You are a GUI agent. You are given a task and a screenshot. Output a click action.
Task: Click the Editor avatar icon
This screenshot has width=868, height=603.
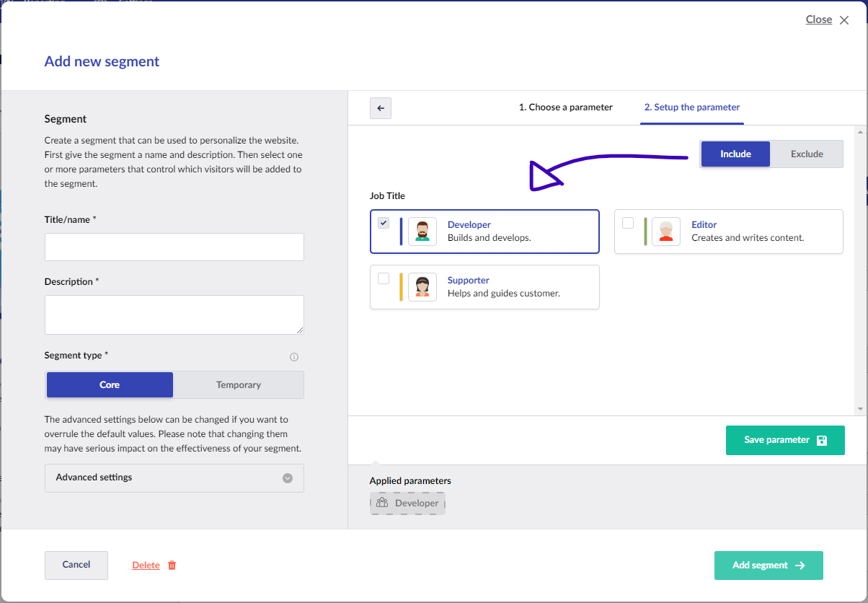[x=666, y=232]
